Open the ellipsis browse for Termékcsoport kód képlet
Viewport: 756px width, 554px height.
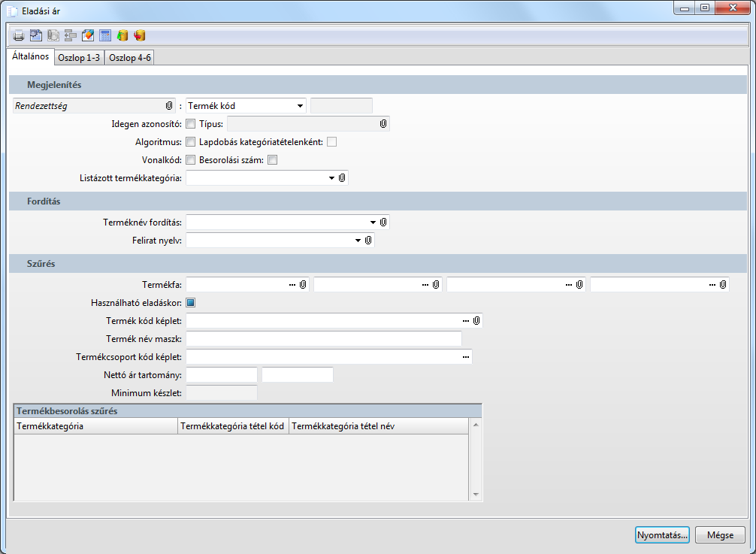[466, 357]
